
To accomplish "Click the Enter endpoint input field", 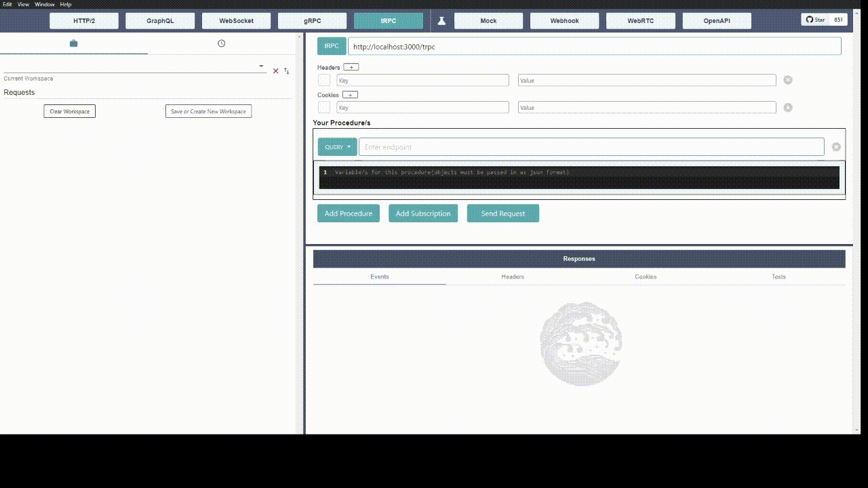I will [591, 147].
